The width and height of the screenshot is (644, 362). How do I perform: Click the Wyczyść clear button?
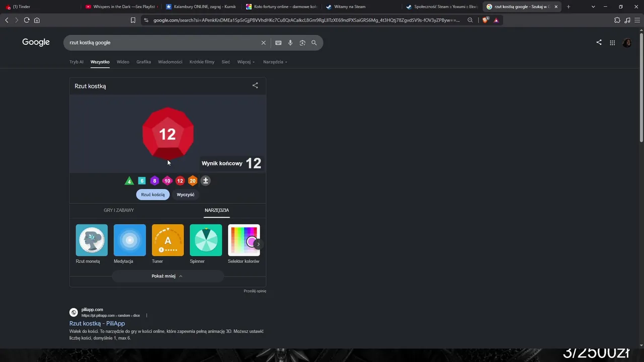pyautogui.click(x=186, y=195)
